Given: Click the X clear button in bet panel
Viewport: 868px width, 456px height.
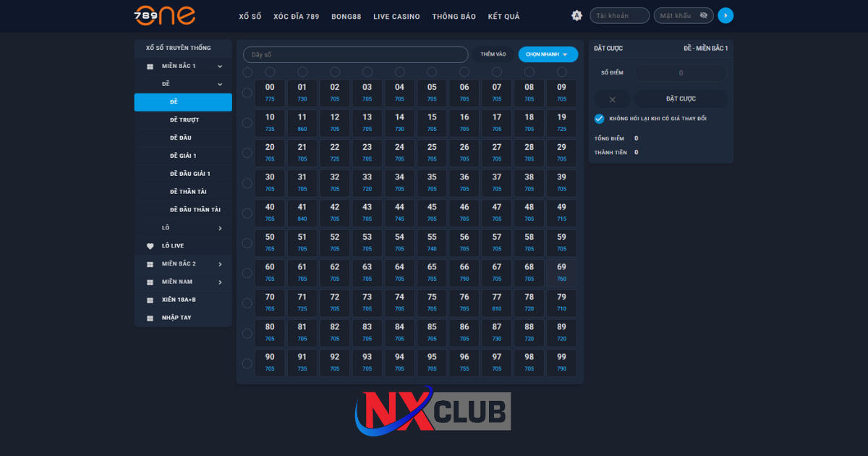Looking at the screenshot, I should coord(613,99).
